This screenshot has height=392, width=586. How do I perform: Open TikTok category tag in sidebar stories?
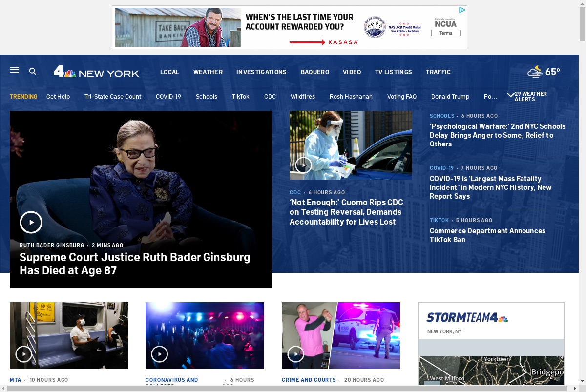point(439,220)
